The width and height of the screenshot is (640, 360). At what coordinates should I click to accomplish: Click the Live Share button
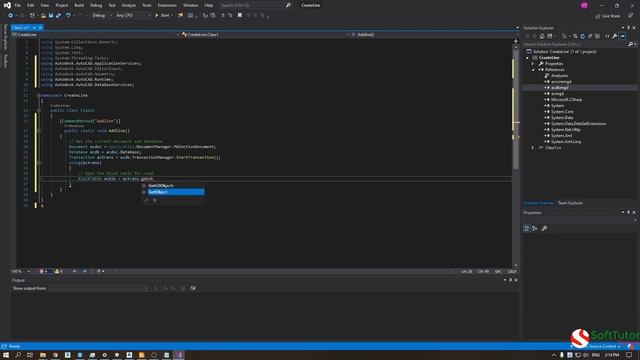(x=607, y=16)
